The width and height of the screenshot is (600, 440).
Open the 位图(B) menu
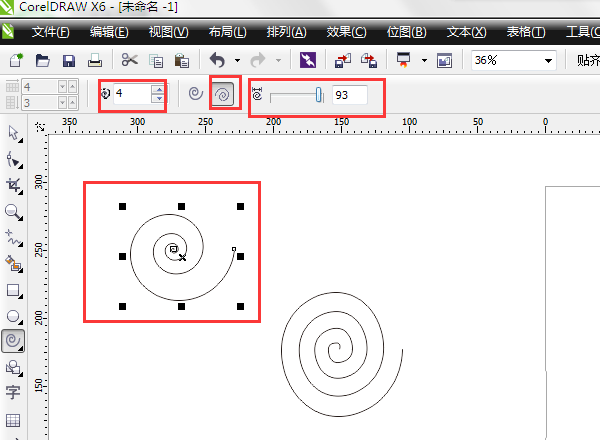pyautogui.click(x=406, y=32)
